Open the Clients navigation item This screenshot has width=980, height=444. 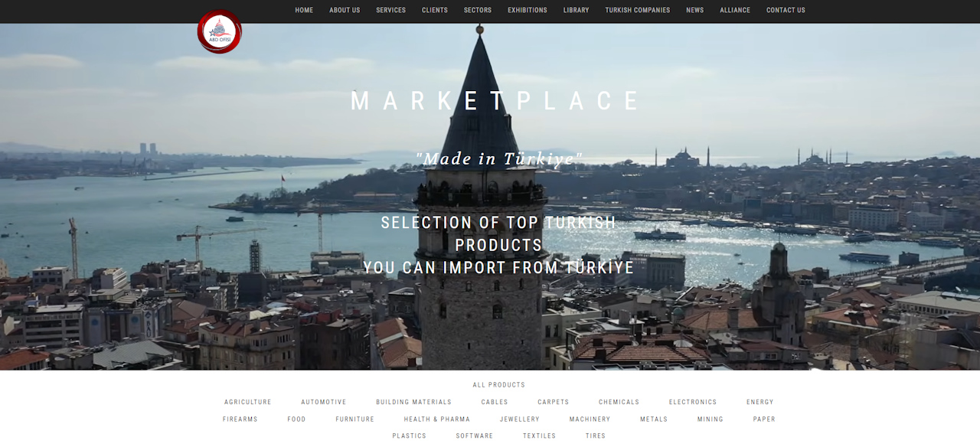click(435, 10)
